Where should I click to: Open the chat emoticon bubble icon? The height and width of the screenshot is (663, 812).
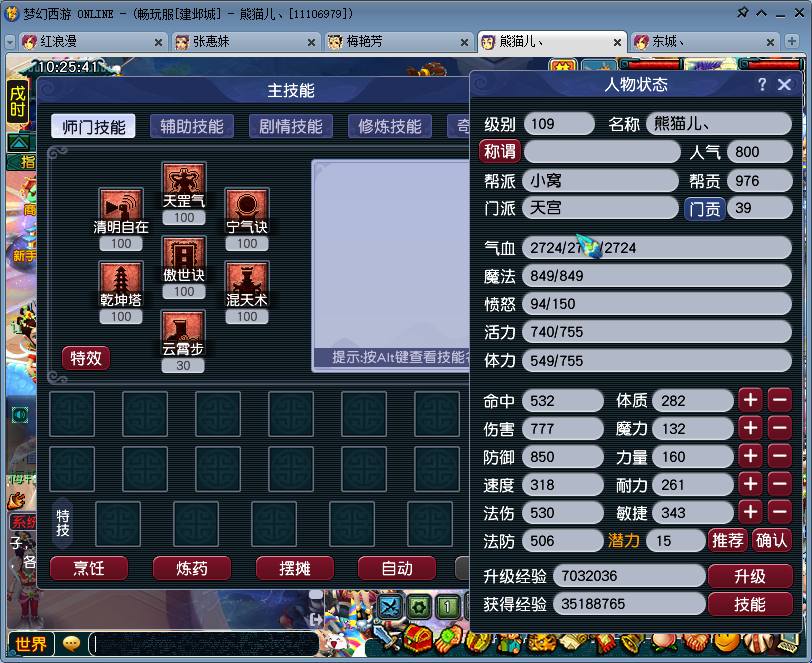pyautogui.click(x=71, y=644)
